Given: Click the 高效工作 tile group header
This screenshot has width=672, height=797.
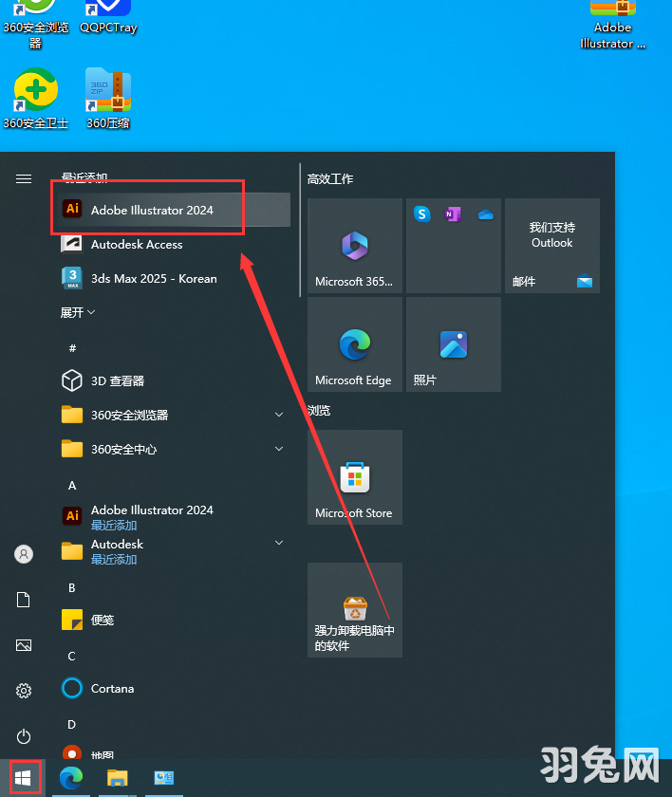Looking at the screenshot, I should click(330, 179).
